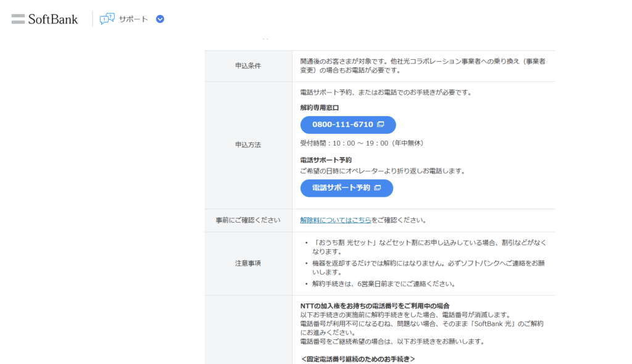Click the 事前にご確認ください row header
This screenshot has width=632, height=364.
point(247,220)
